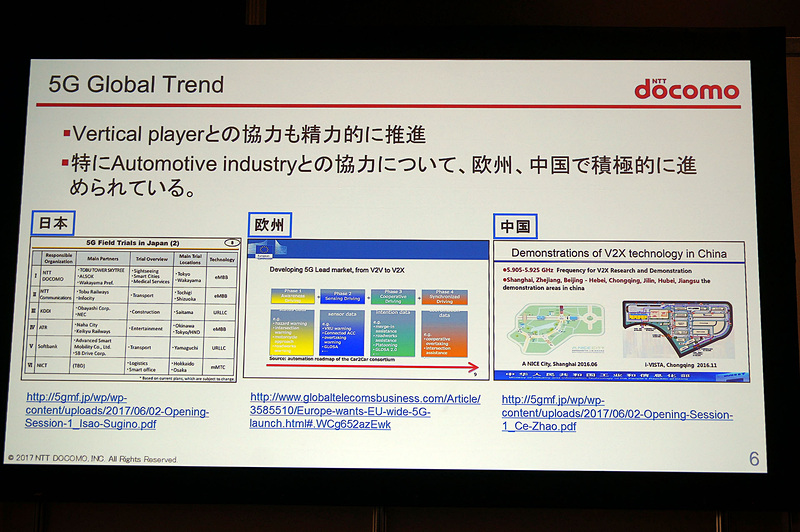Click the Phase 4 Synchronized Driving box

coord(444,297)
